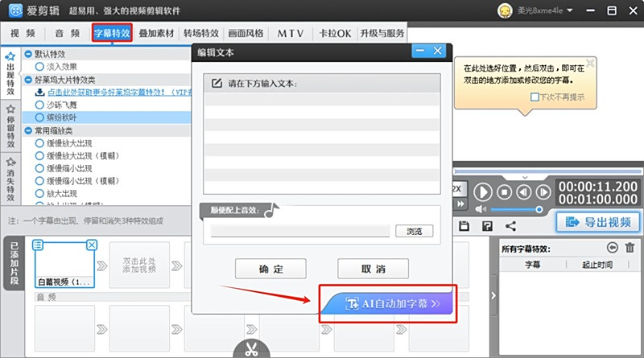
Task: Collapse the 好莱坞大片特效类 group
Action: [x=28, y=80]
